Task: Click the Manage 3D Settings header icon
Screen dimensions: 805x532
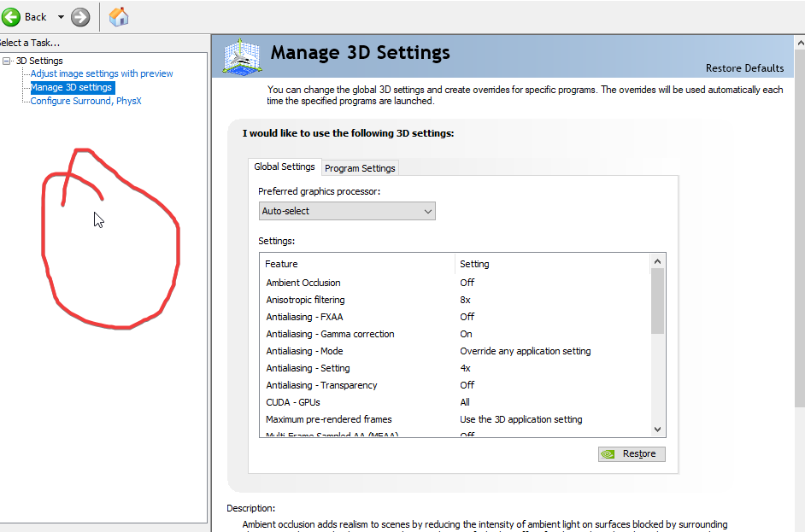Action: [243, 56]
